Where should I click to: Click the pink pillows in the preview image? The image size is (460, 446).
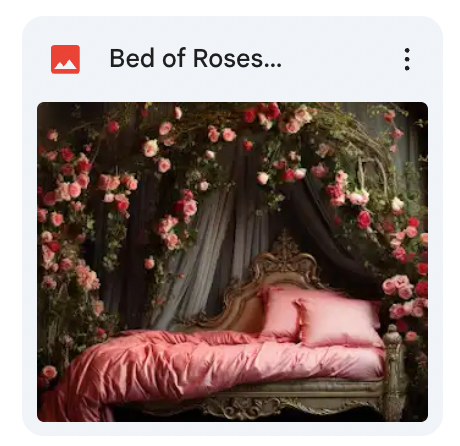click(x=322, y=317)
